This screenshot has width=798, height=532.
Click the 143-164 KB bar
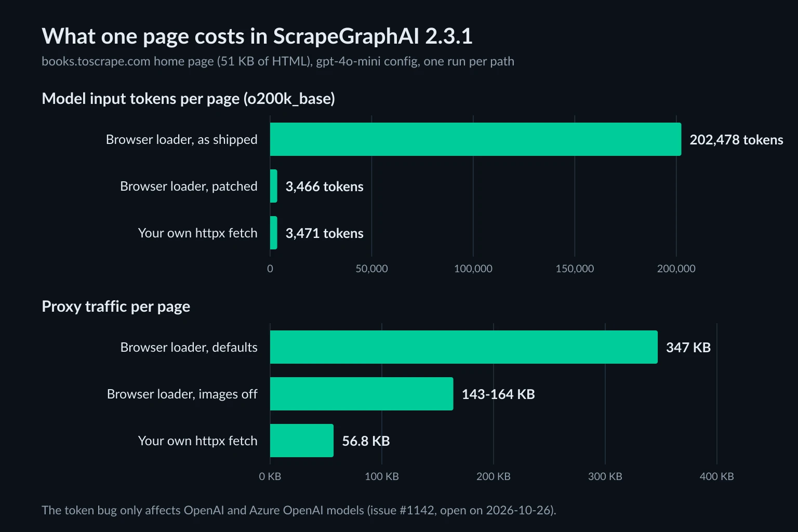click(362, 394)
